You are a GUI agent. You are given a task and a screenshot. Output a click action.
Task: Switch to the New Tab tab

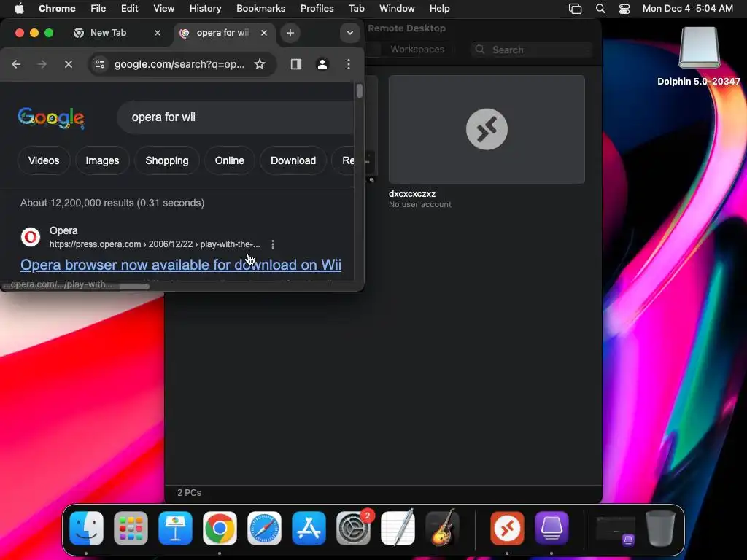[x=108, y=33]
